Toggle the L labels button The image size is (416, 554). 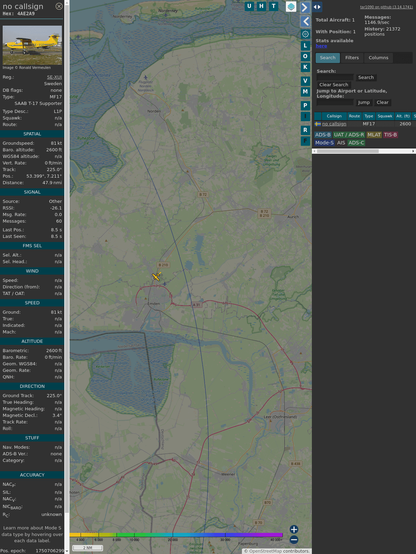305,46
